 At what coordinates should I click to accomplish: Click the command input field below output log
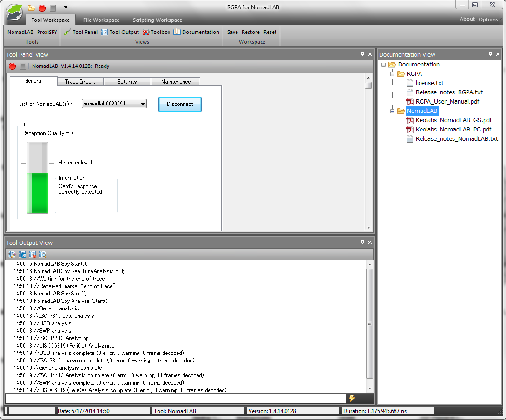tap(176, 399)
